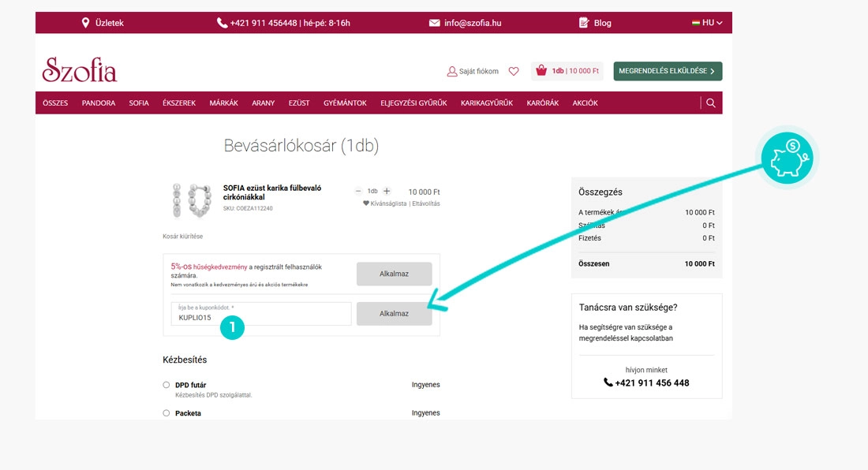The height and width of the screenshot is (470, 868).
Task: Click the Szofia logo
Action: (80, 69)
